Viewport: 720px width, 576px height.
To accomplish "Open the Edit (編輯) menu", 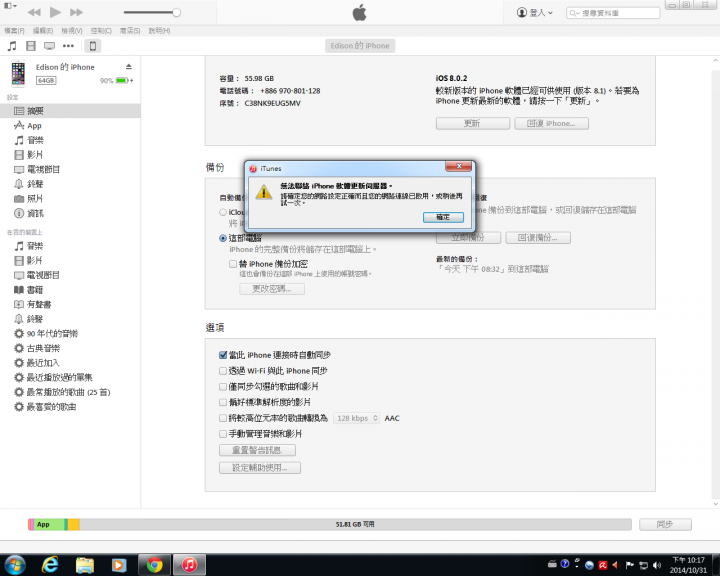I will coord(43,31).
